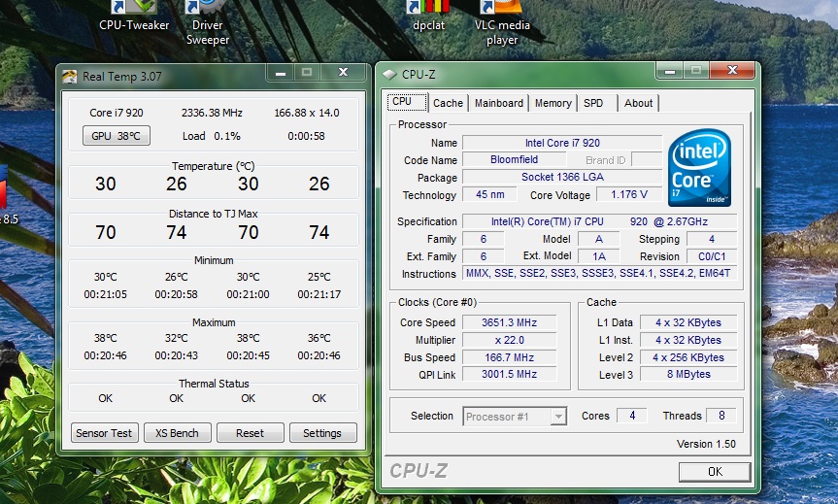Click the Level 3 cache value 8 MBytes
Viewport: 838px width, 504px height.
click(688, 374)
